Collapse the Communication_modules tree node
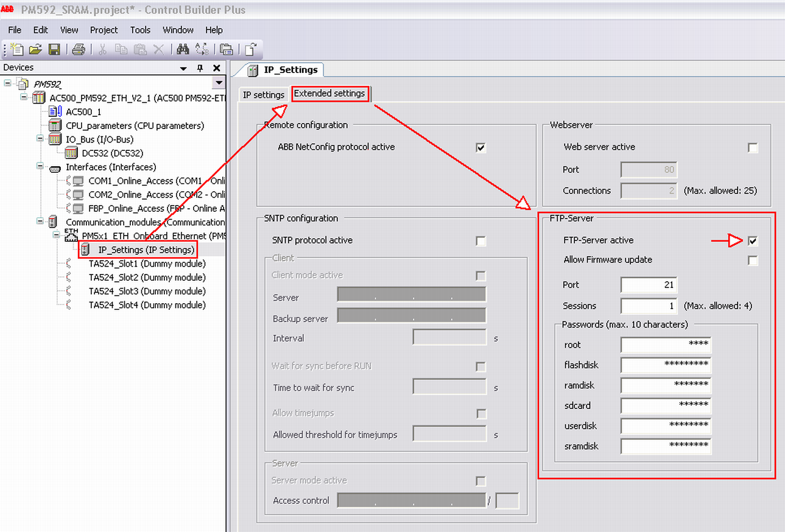 (40, 222)
